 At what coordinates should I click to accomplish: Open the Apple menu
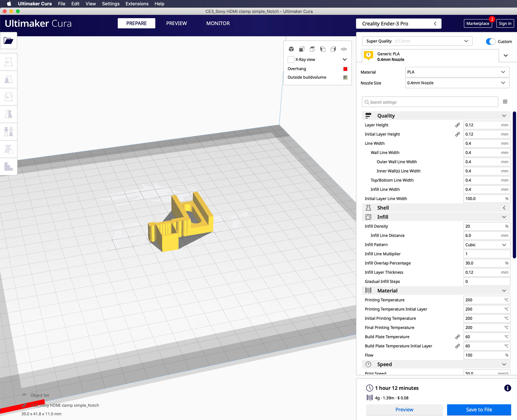point(9,4)
